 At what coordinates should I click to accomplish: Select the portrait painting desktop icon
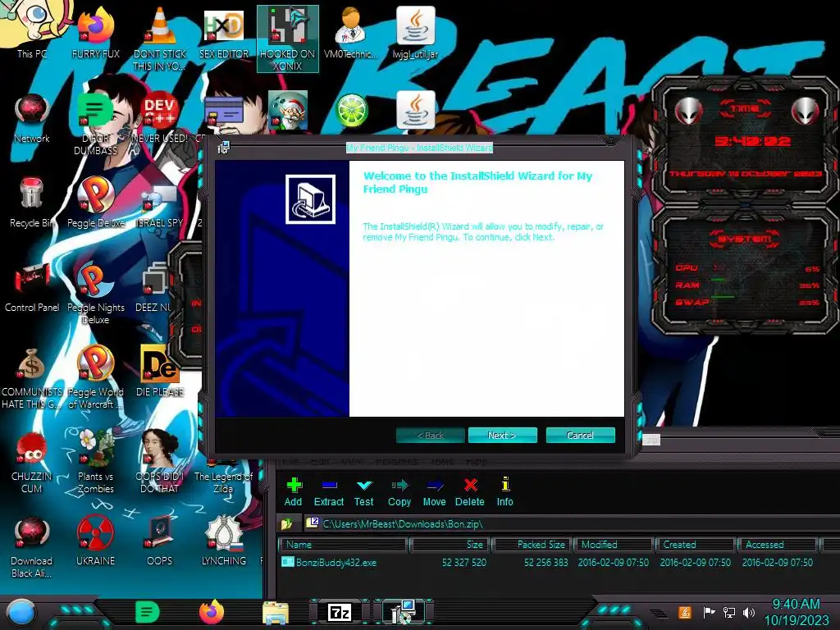pos(160,462)
